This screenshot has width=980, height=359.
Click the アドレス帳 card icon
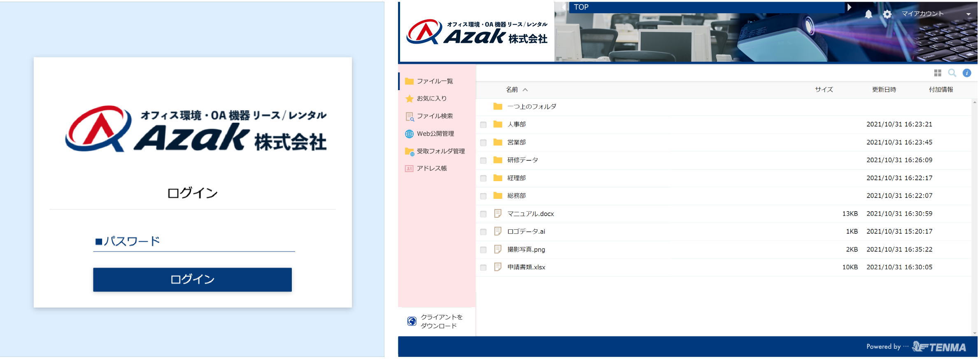click(409, 168)
